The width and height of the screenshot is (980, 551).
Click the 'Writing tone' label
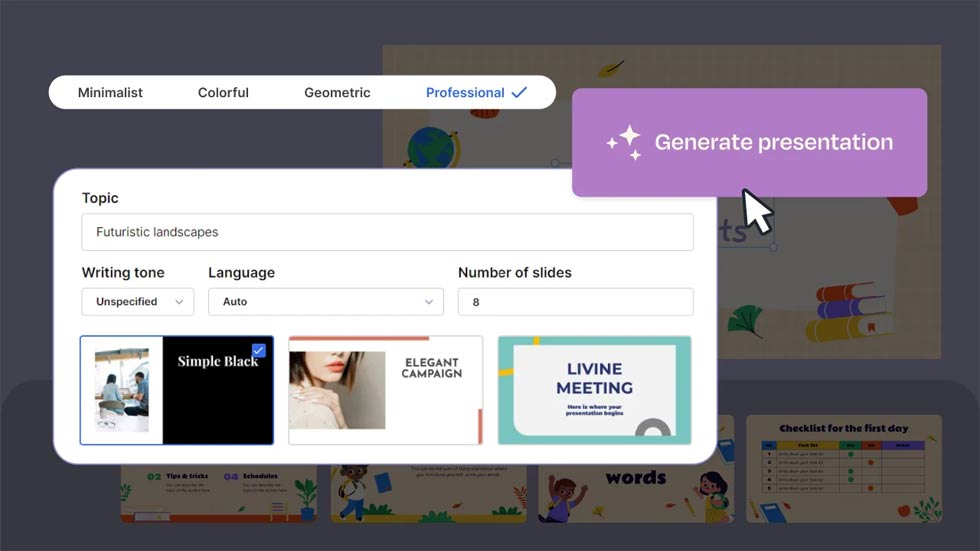click(x=123, y=272)
